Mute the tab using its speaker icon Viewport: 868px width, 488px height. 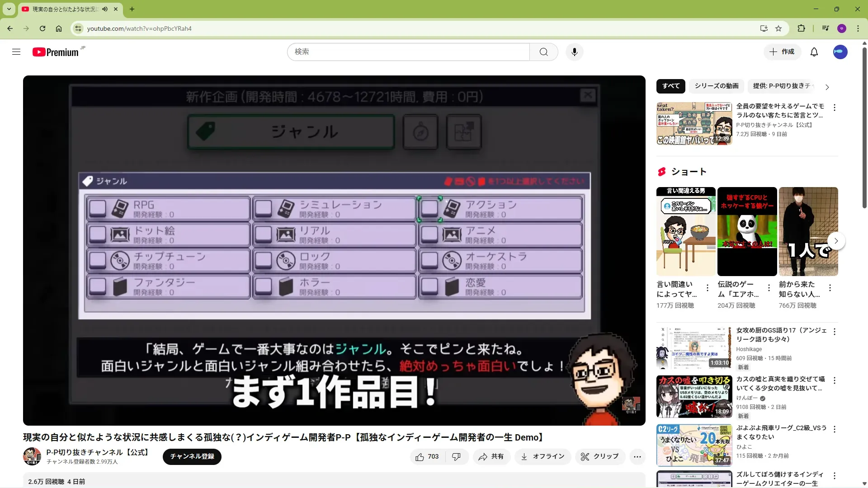coord(105,9)
